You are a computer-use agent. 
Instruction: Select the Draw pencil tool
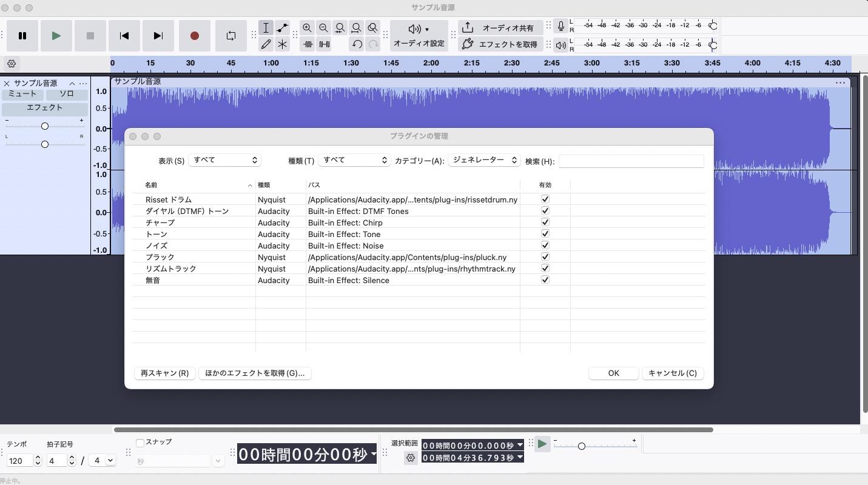[266, 44]
